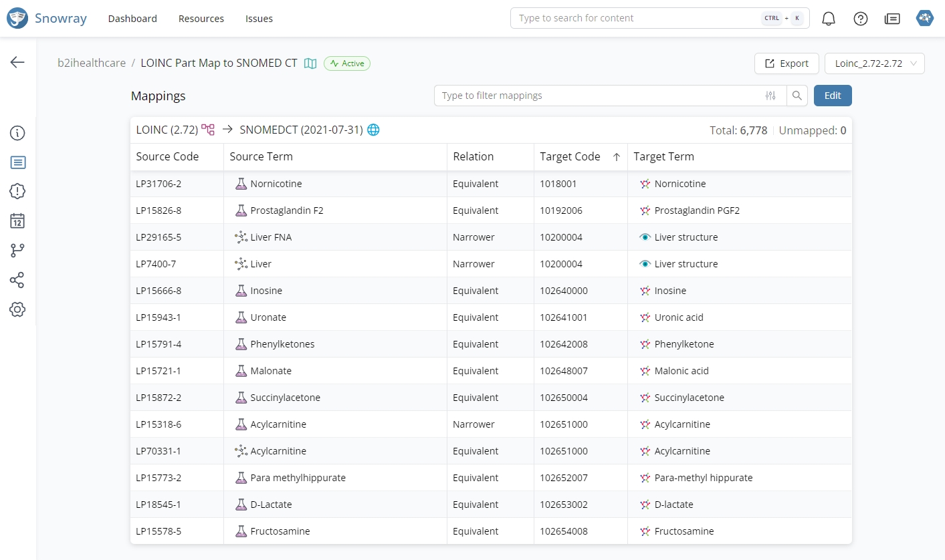Click the Edit mappings button

(833, 96)
